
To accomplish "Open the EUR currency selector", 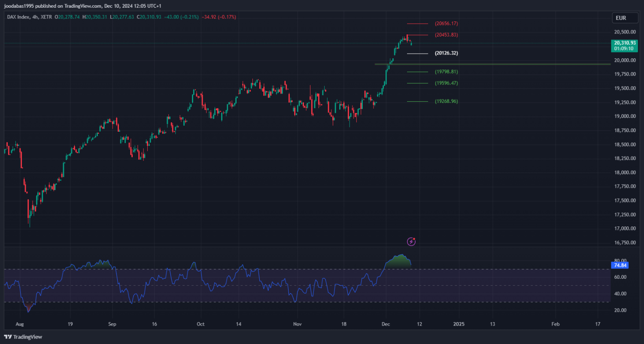I will [621, 18].
